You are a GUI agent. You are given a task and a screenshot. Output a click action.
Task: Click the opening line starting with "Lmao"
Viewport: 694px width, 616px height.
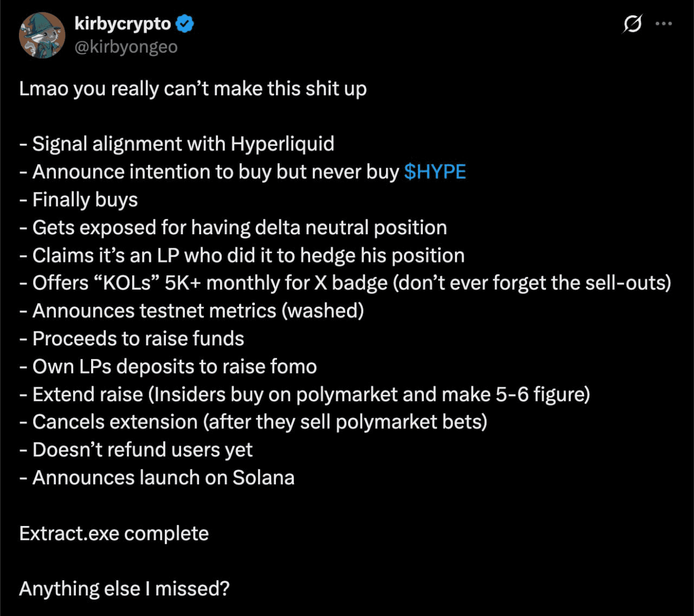[192, 89]
